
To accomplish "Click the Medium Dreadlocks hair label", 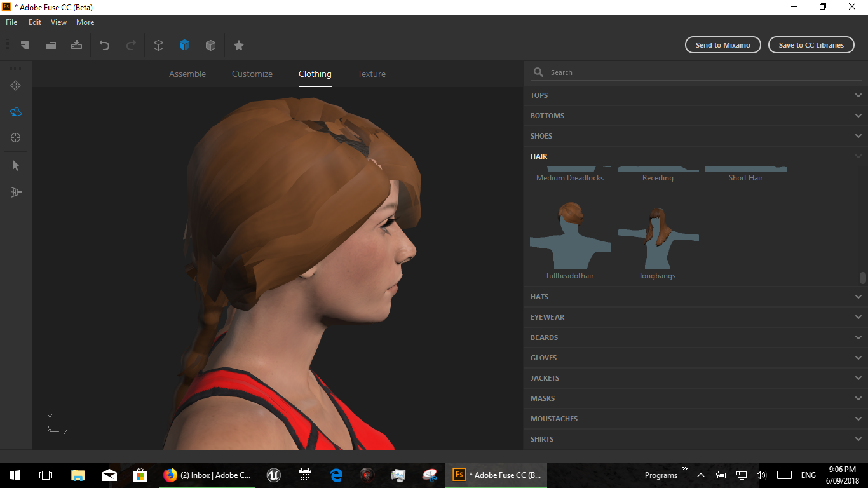I will click(570, 178).
